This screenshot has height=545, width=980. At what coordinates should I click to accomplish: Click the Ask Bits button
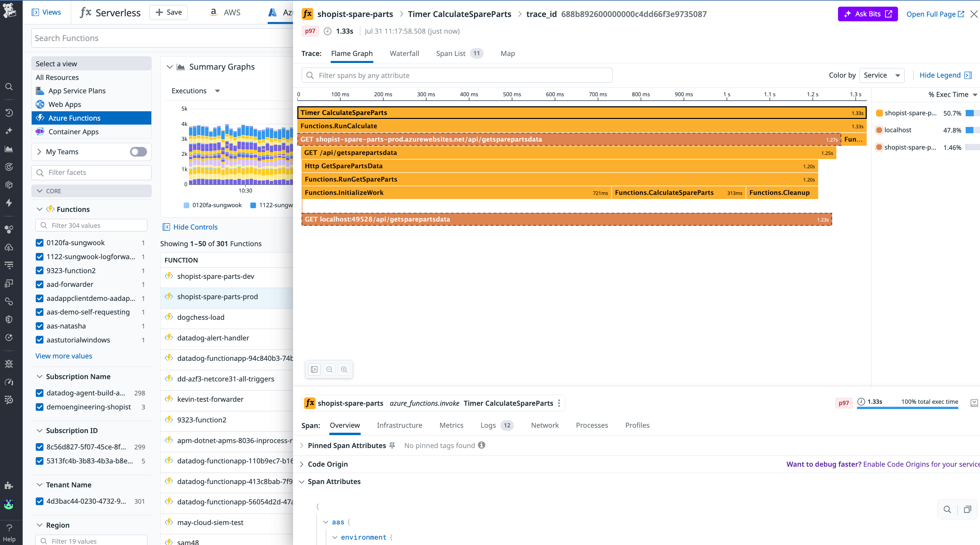pos(868,14)
